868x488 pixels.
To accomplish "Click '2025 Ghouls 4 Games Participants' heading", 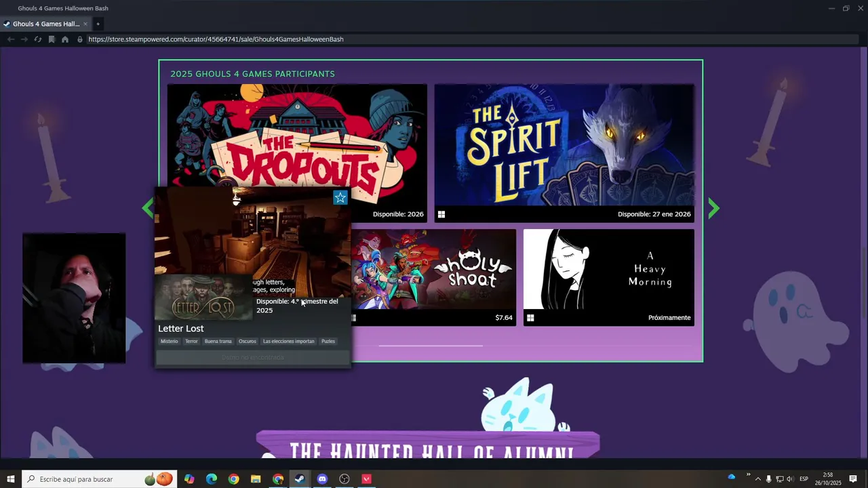I will [x=252, y=74].
